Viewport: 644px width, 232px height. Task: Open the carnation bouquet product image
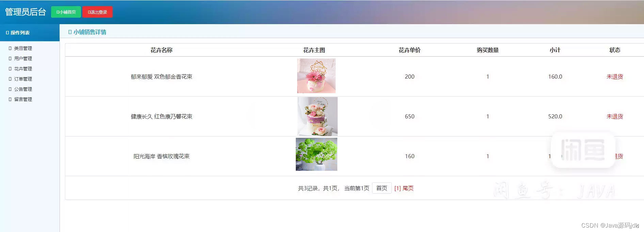pos(318,116)
